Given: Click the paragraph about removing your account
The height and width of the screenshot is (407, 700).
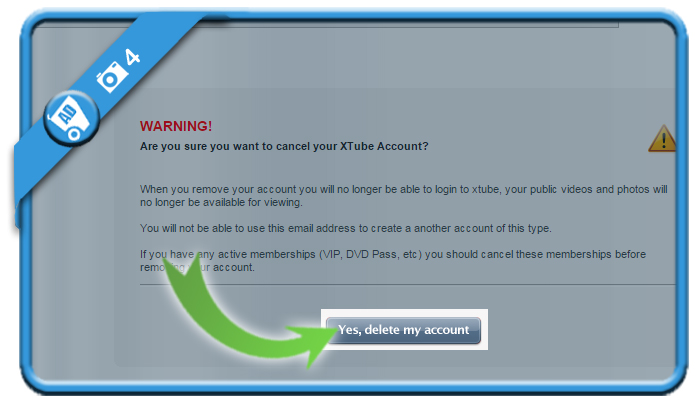Looking at the screenshot, I should pyautogui.click(x=404, y=196).
